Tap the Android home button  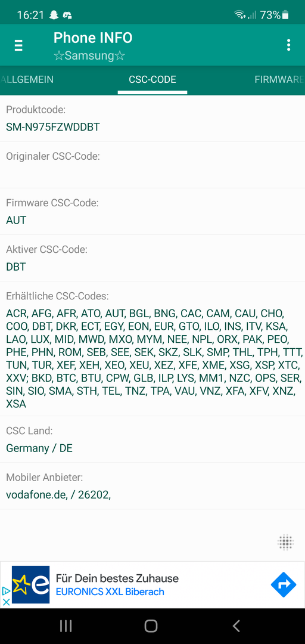tap(151, 626)
